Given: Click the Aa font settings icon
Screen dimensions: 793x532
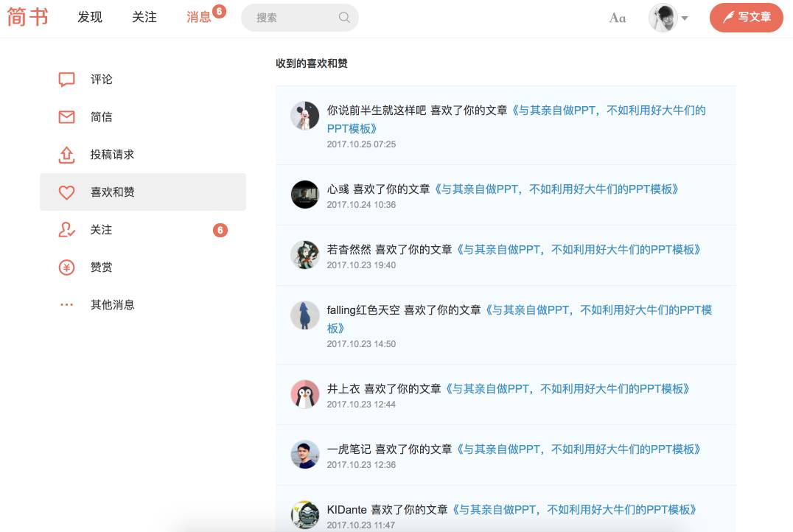Looking at the screenshot, I should point(617,18).
